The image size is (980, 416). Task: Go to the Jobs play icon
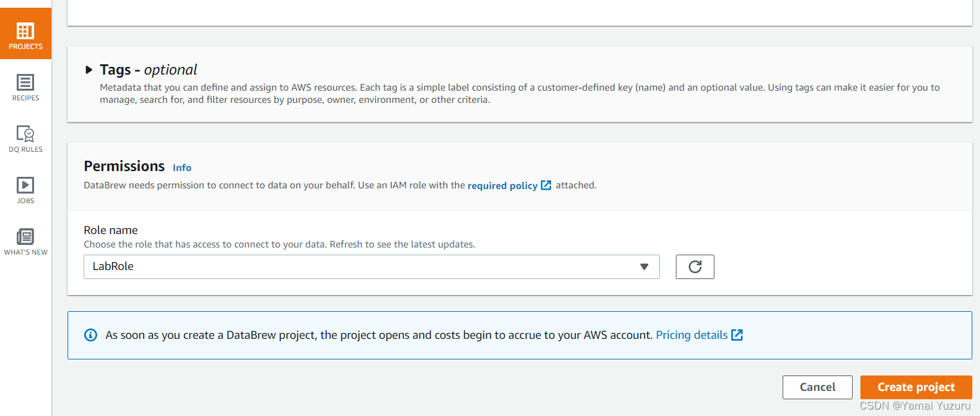coord(26,185)
